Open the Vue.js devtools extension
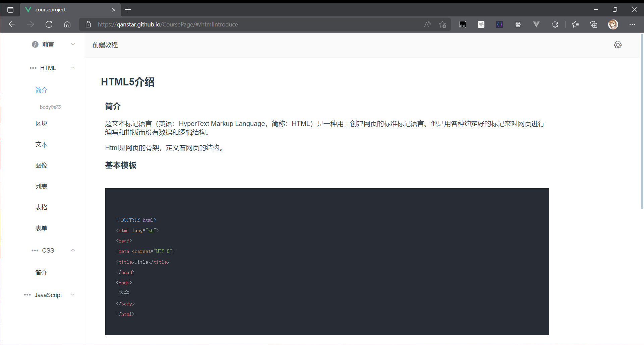The height and width of the screenshot is (345, 644). [x=536, y=24]
